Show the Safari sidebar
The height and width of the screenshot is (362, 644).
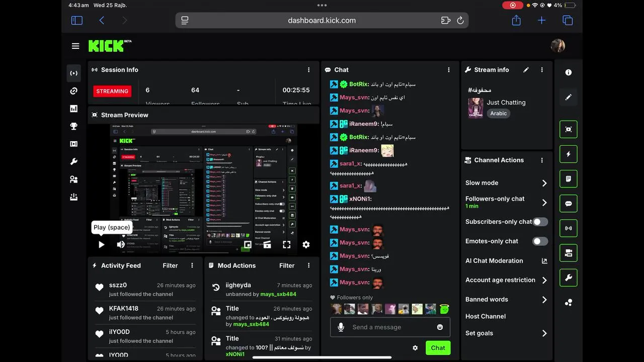(x=77, y=21)
